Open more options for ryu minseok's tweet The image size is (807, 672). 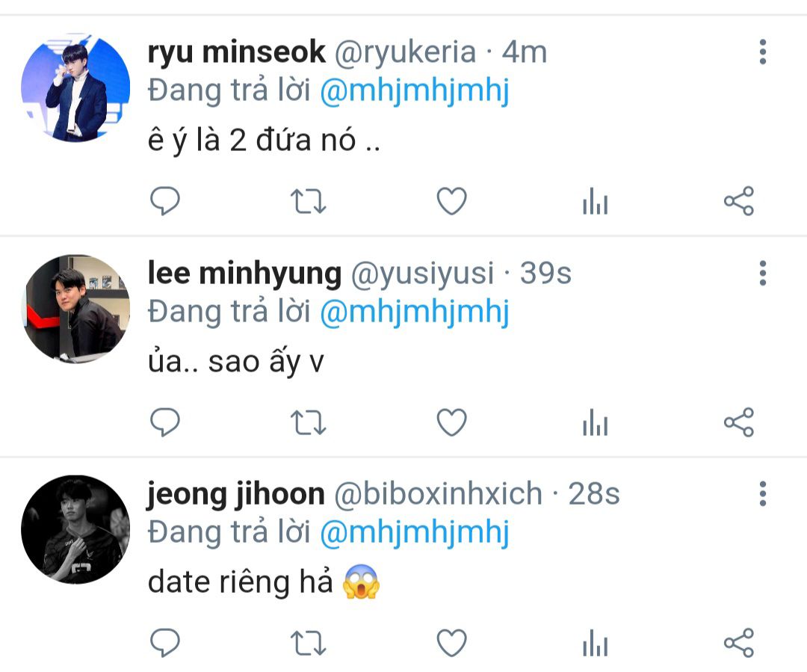pos(763,52)
